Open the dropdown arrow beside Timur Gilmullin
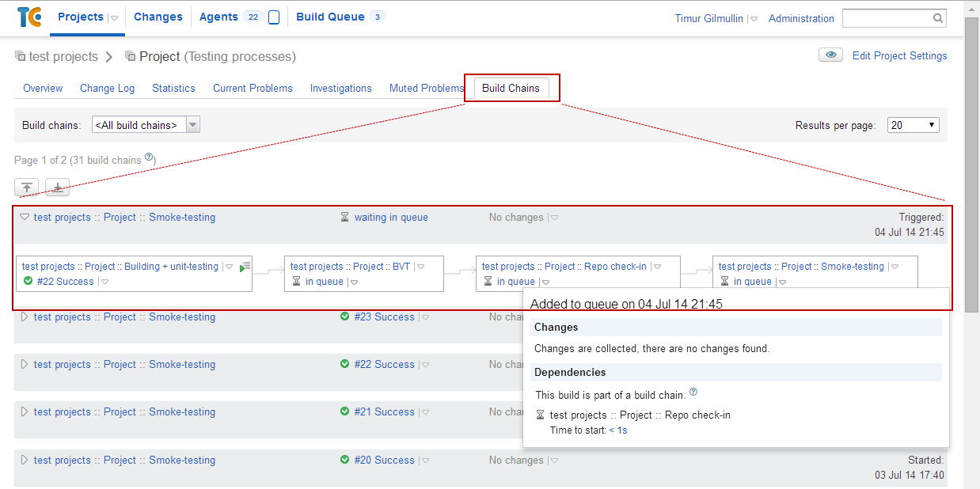 pos(753,19)
